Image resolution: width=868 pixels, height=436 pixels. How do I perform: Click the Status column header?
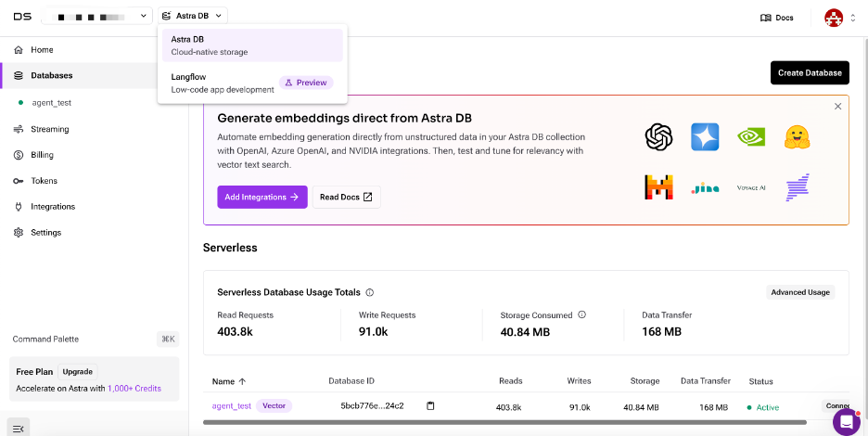(x=760, y=381)
